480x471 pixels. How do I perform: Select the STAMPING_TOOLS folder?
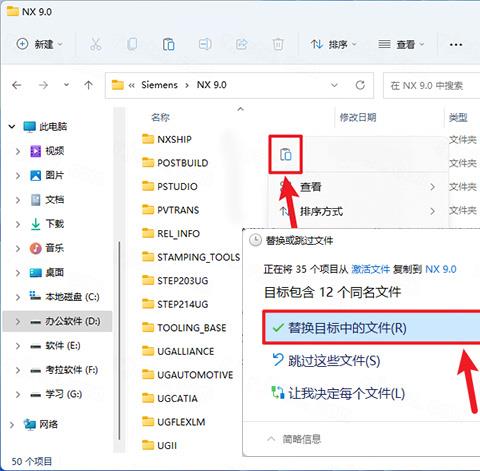191,257
